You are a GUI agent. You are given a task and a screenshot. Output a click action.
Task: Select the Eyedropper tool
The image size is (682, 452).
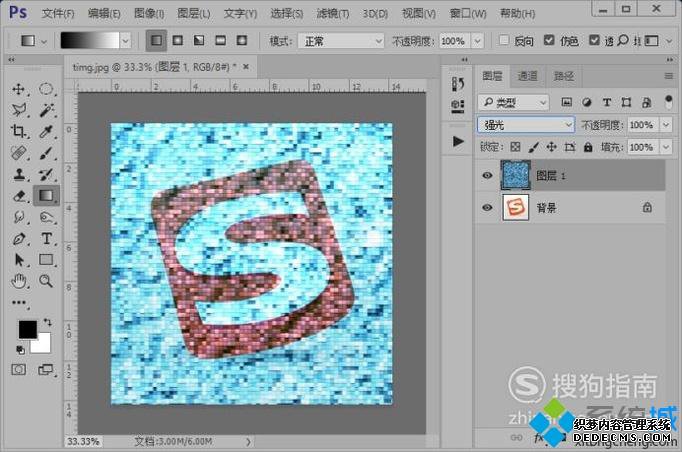(x=46, y=131)
